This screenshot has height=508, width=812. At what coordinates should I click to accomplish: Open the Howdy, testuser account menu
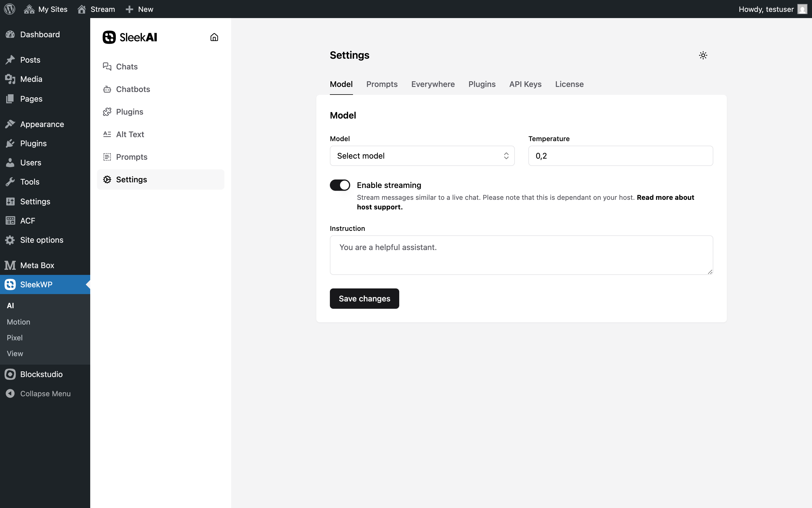point(773,9)
